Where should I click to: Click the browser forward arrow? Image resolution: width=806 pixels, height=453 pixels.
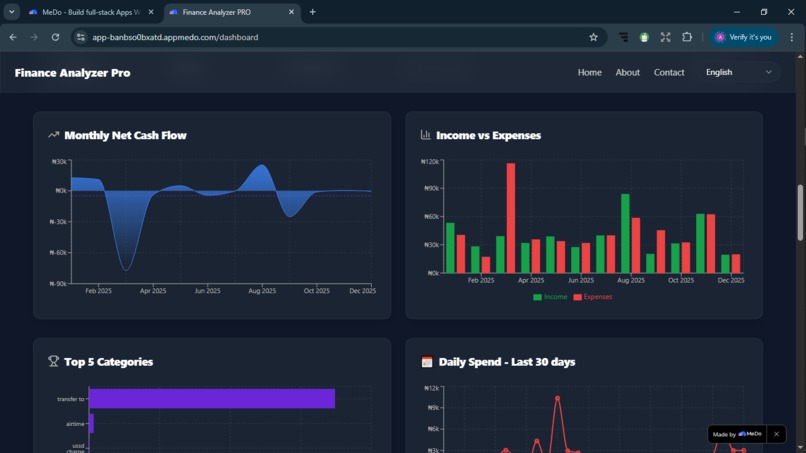coord(34,37)
